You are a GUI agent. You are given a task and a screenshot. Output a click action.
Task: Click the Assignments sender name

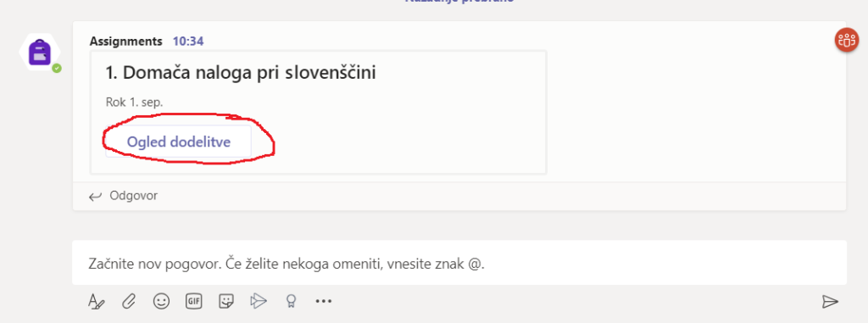pyautogui.click(x=126, y=41)
